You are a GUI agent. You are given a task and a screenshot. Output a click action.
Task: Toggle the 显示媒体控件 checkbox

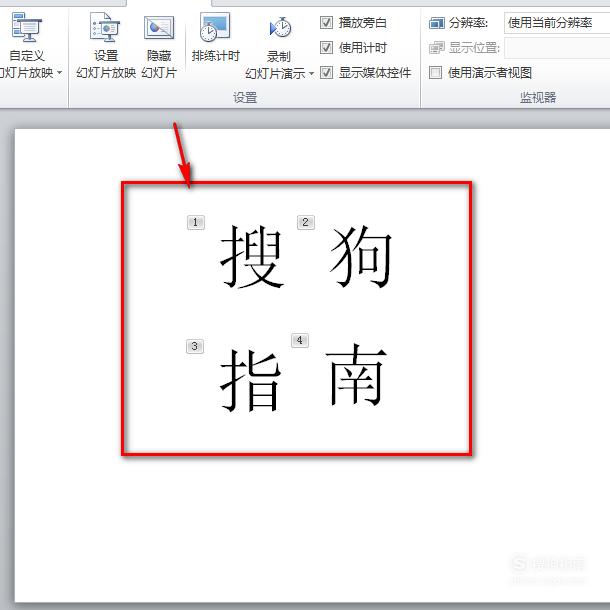click(x=326, y=73)
